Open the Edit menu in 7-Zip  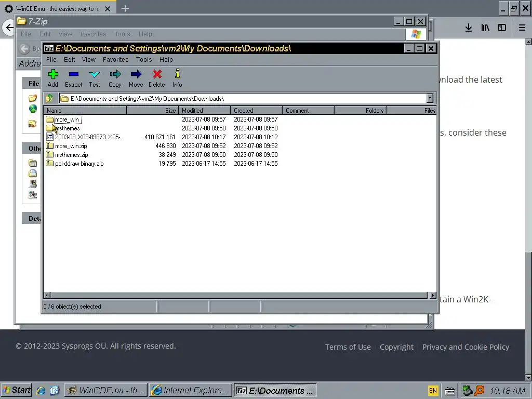click(69, 60)
